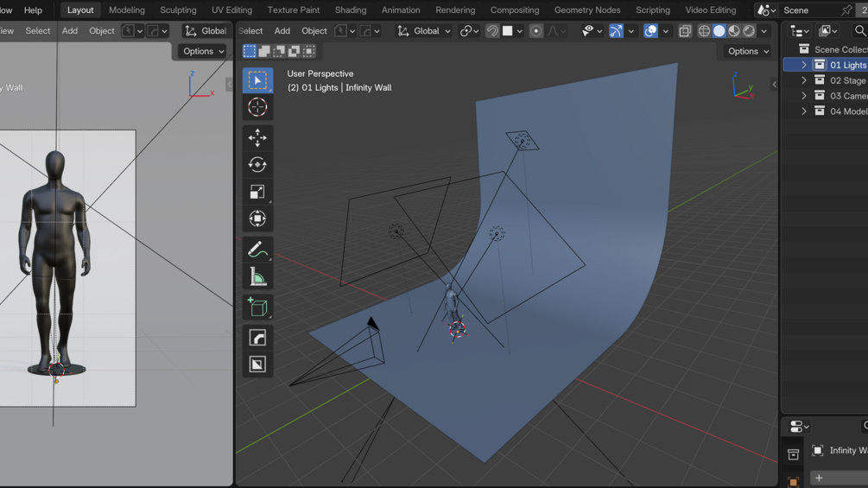Toggle viewport overlays display
Viewport: 868px width, 488px height.
[x=651, y=31]
